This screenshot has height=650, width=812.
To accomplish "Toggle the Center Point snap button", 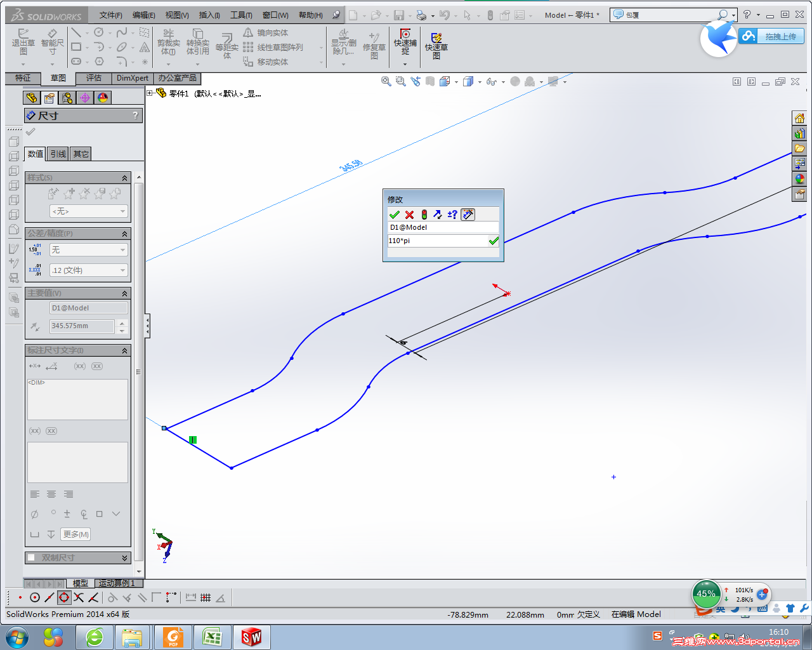I will click(x=35, y=597).
